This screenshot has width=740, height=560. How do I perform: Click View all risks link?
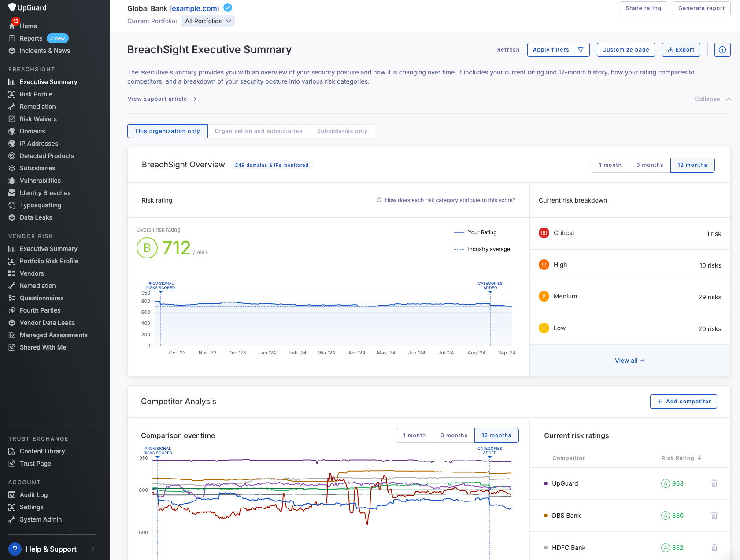point(630,361)
